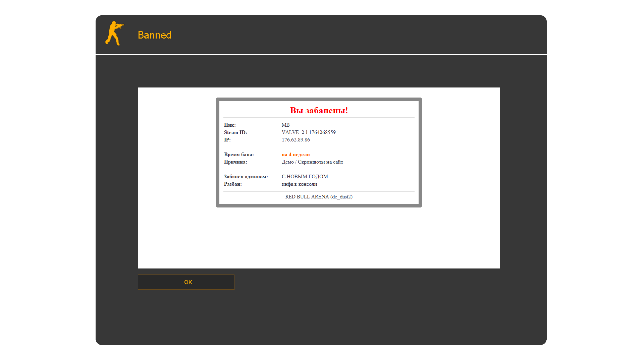
Task: Click the Banned window title
Action: [154, 35]
